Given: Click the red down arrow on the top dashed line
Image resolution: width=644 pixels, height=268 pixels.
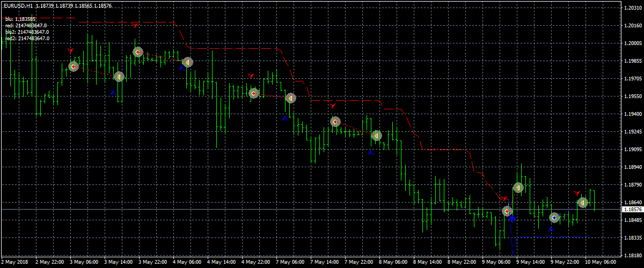Looking at the screenshot, I should 135,25.
